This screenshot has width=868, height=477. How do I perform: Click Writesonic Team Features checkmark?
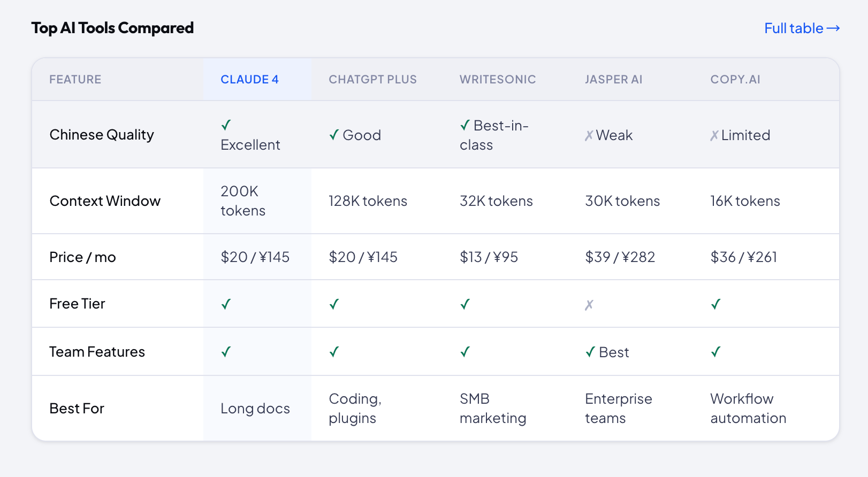pyautogui.click(x=466, y=352)
